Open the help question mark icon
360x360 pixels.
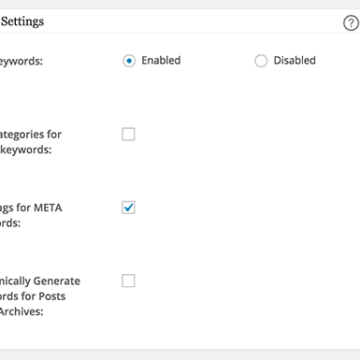click(351, 24)
